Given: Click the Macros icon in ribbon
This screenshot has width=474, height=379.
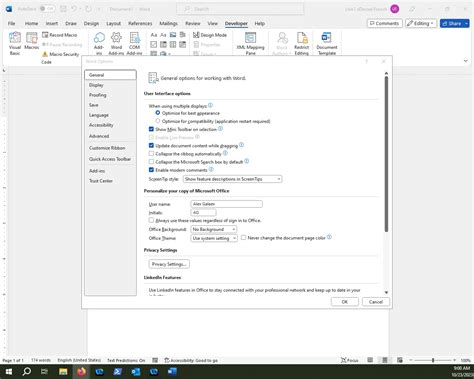Looking at the screenshot, I should tap(32, 41).
